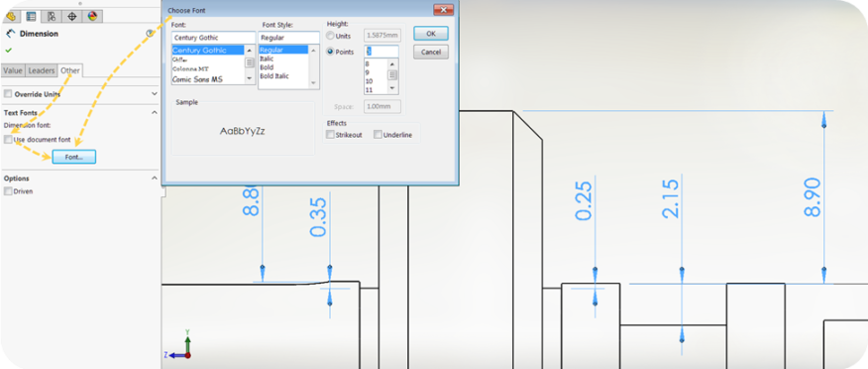Viewport: 868px width, 369px height.
Task: Open the DimXpertManager crosshair tab
Action: 72,16
